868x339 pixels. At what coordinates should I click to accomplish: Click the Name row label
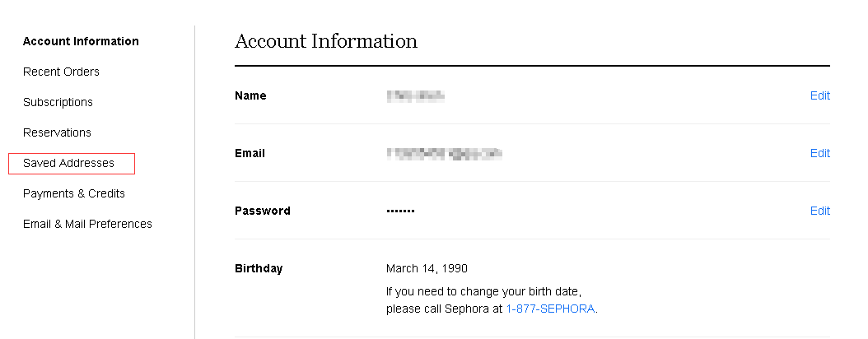point(250,95)
